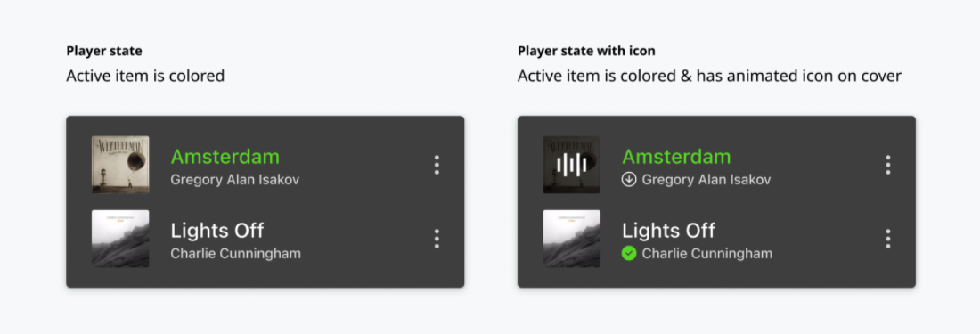Click the download arrow icon beside Gregory Alan Isakov

coord(629,180)
